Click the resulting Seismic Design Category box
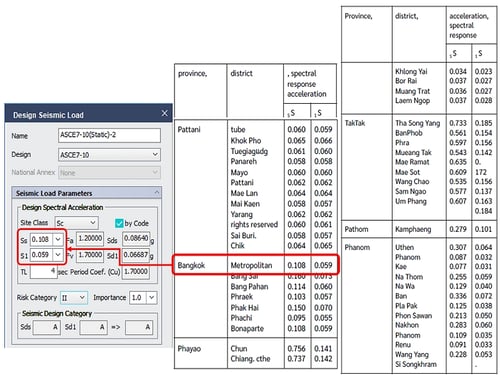Viewport: 500px width, 375px height. pyautogui.click(x=139, y=327)
